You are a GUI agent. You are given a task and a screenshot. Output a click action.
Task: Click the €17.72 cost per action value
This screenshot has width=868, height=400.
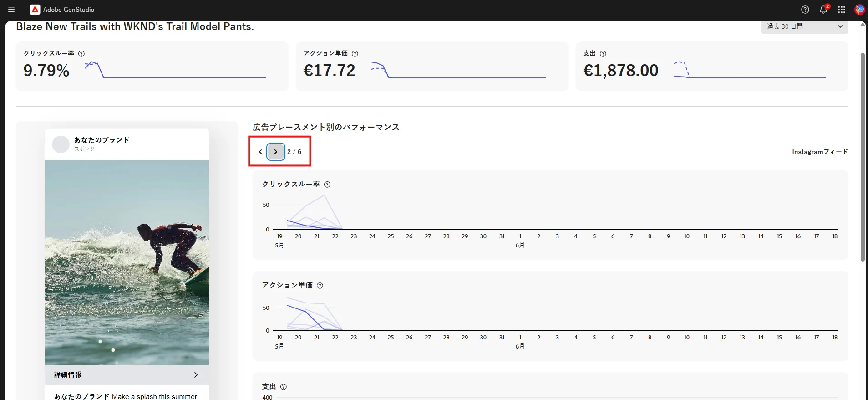(x=329, y=71)
